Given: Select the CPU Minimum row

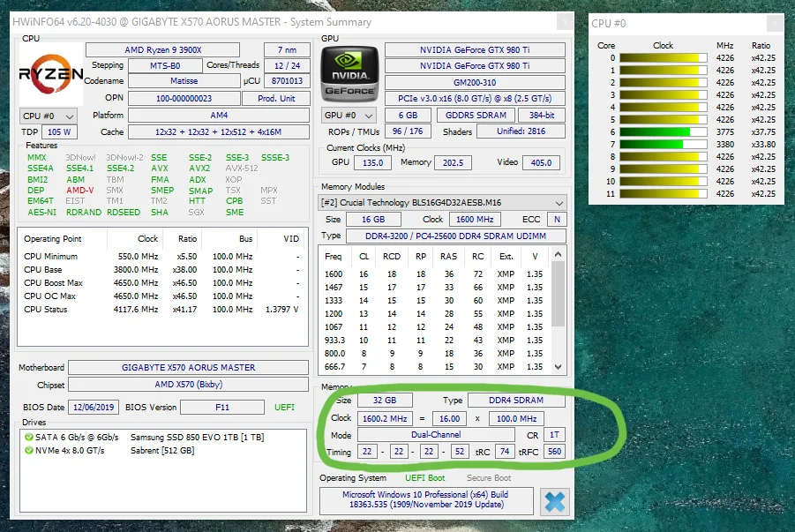Looking at the screenshot, I should [161, 257].
